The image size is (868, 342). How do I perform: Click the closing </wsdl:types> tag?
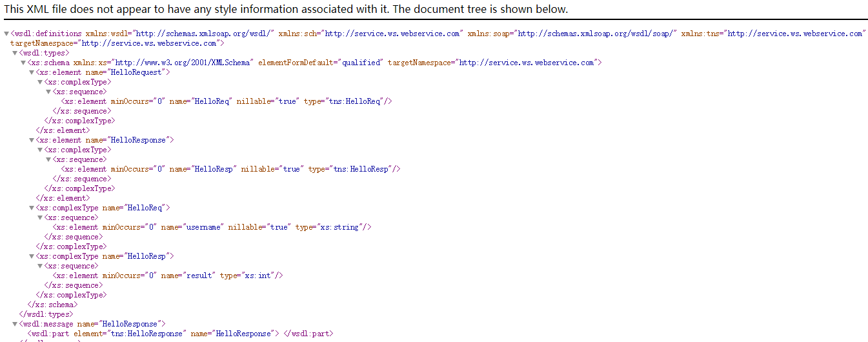click(x=46, y=314)
